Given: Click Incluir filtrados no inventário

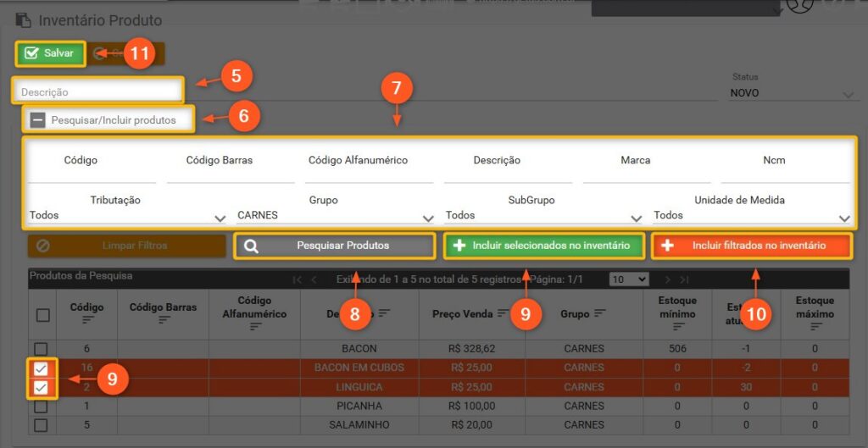Looking at the screenshot, I should click(750, 246).
